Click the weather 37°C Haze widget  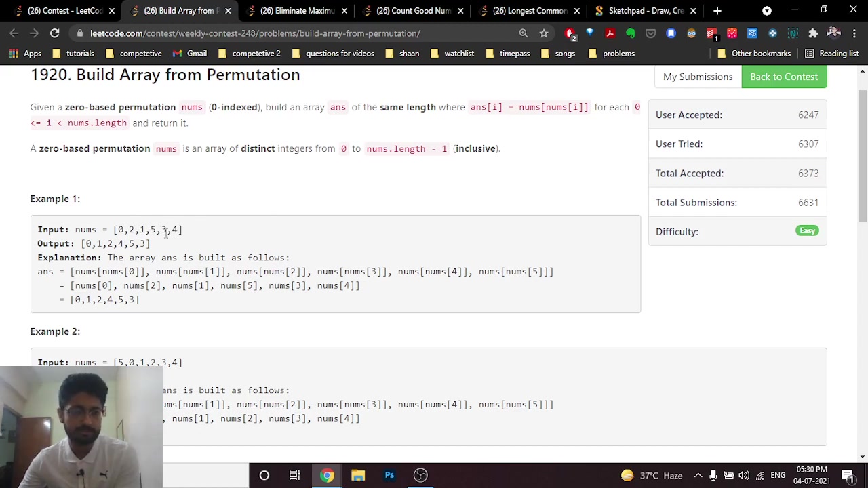[x=651, y=475]
